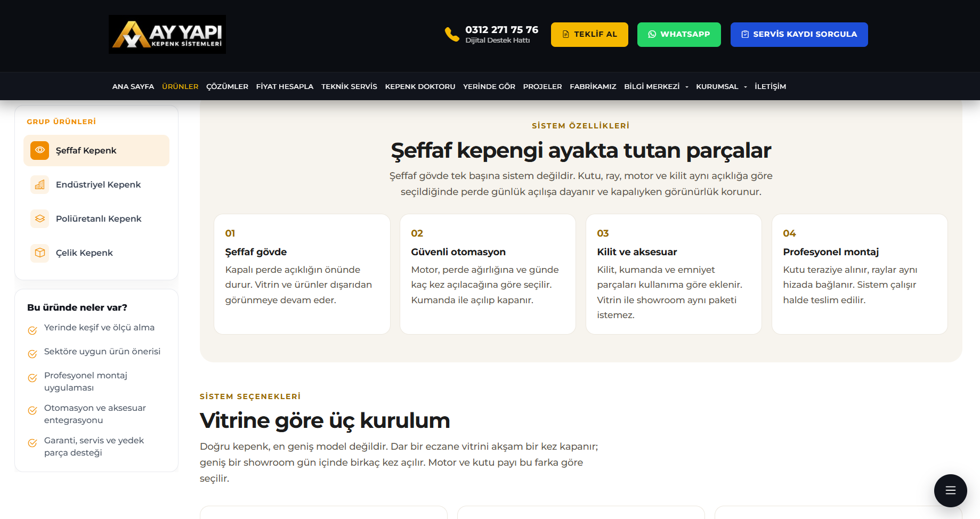Click the Teklif Al button
This screenshot has width=980, height=519.
(589, 35)
